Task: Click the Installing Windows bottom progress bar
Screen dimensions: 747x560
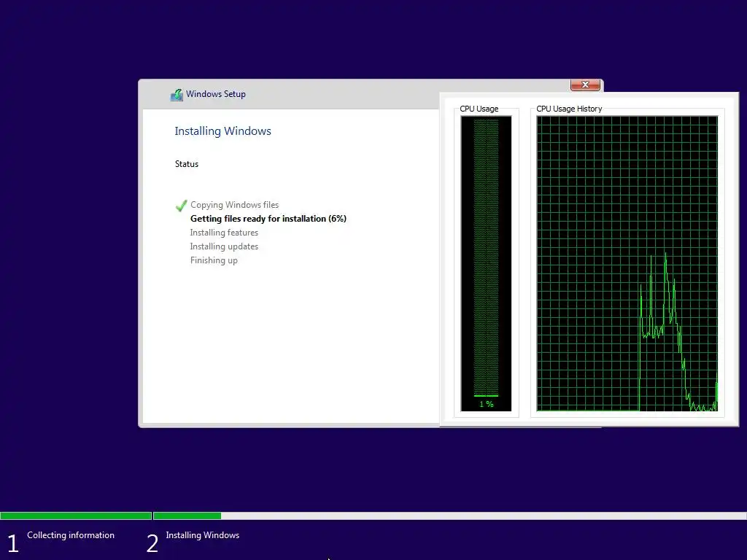Action: [x=449, y=516]
